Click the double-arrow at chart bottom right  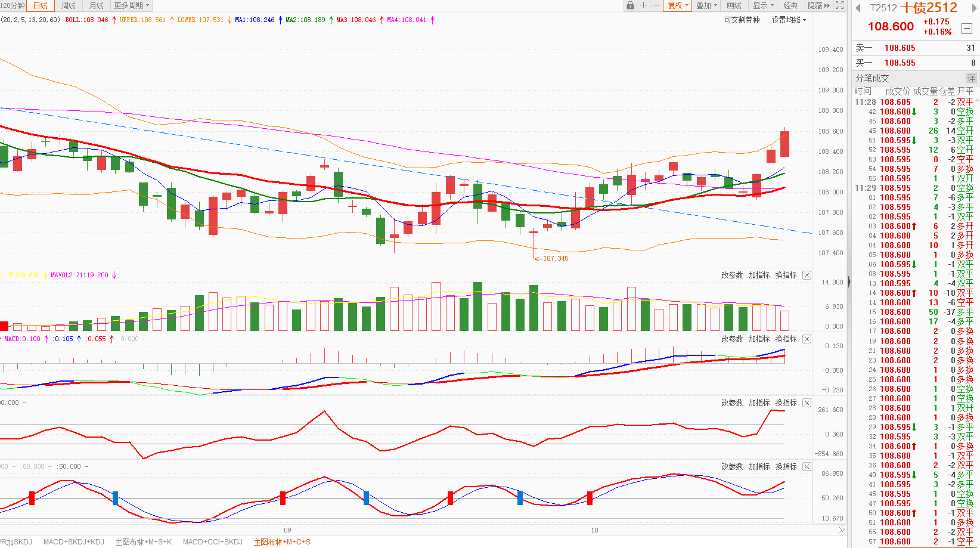842,530
